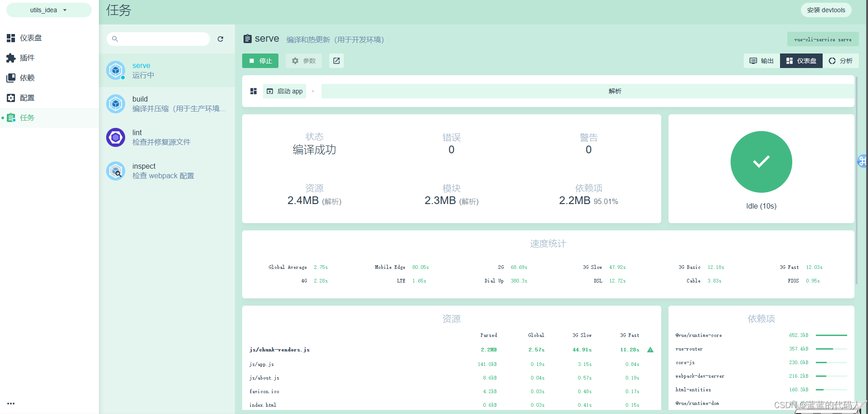Image resolution: width=868 pixels, height=414 pixels.
Task: Click the inspect task magnifier icon
Action: [x=116, y=171]
